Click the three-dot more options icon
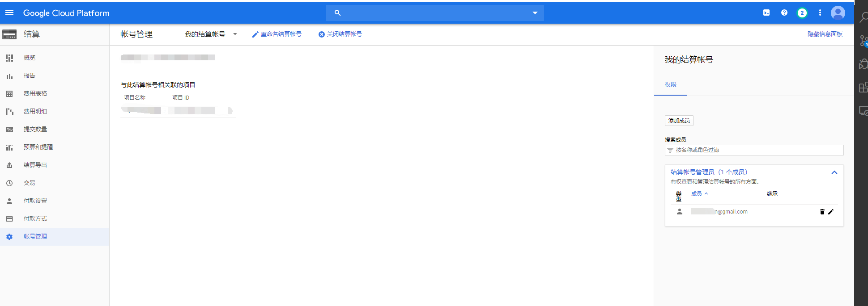Image resolution: width=868 pixels, height=306 pixels. 820,13
